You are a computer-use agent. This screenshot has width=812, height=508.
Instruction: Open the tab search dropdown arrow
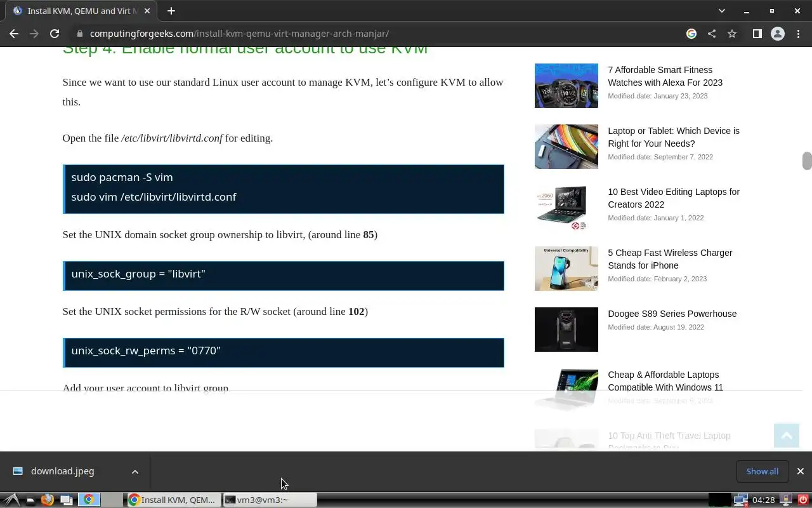pos(721,11)
